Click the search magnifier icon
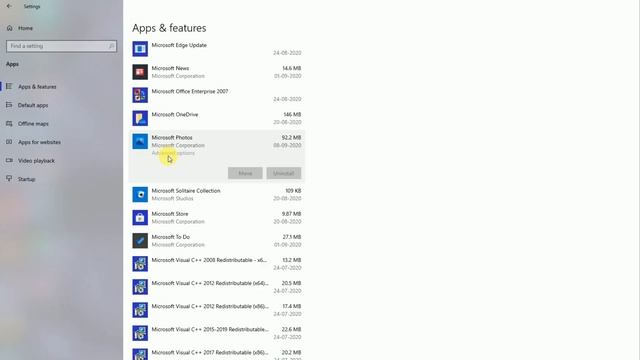Viewport: 640px width, 360px height. [111, 46]
